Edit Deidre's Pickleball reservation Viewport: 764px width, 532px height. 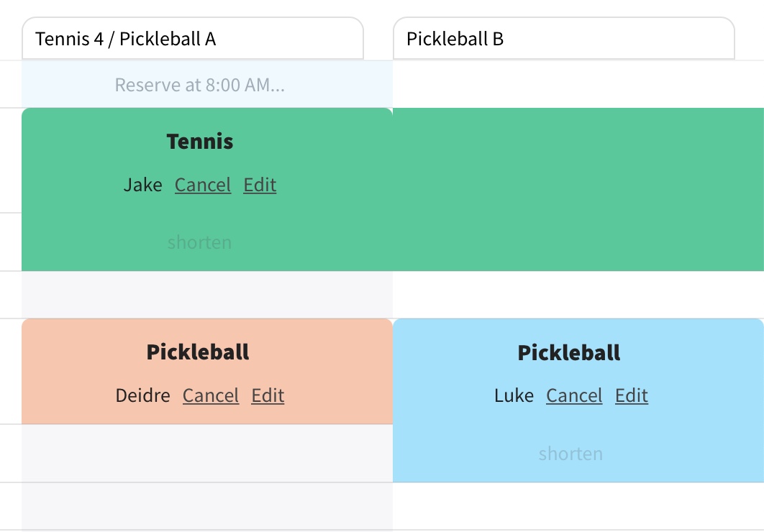coord(268,395)
